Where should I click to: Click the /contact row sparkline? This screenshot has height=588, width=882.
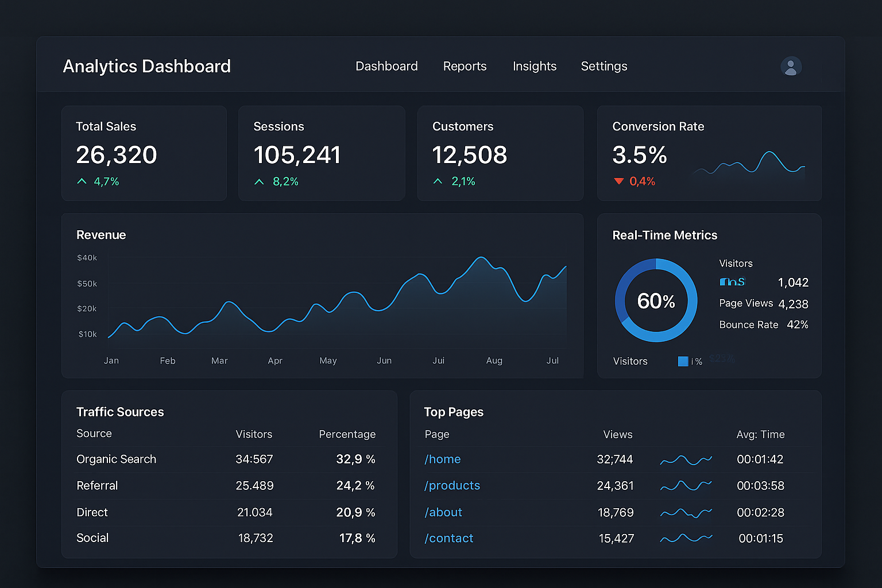pos(686,539)
